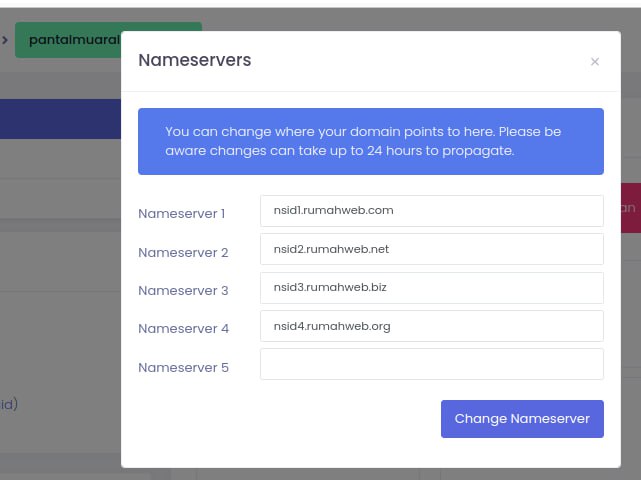Click the red button behind the dialog
641x480 pixels.
coord(630,208)
